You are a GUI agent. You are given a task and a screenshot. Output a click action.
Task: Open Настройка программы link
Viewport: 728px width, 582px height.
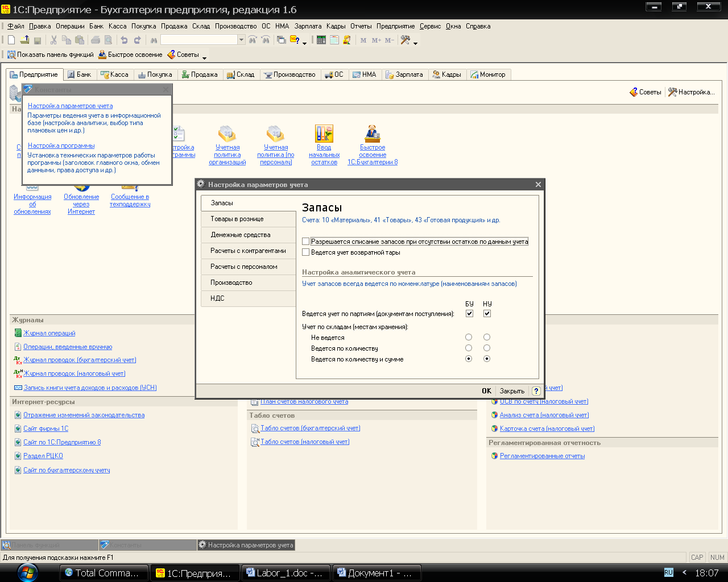tap(61, 145)
